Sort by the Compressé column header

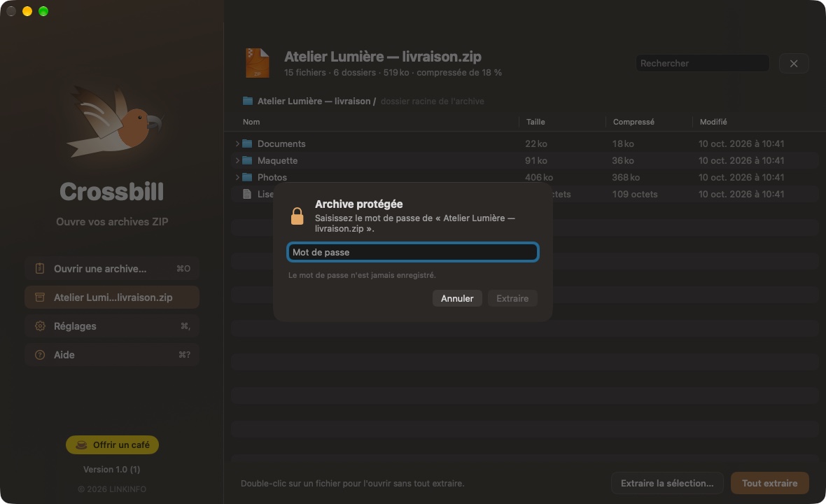[x=633, y=122]
